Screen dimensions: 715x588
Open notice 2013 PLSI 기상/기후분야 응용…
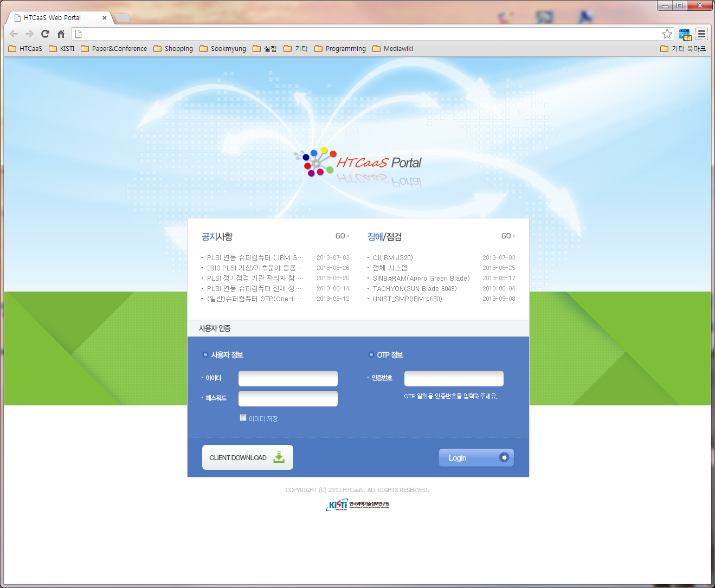[x=255, y=268]
